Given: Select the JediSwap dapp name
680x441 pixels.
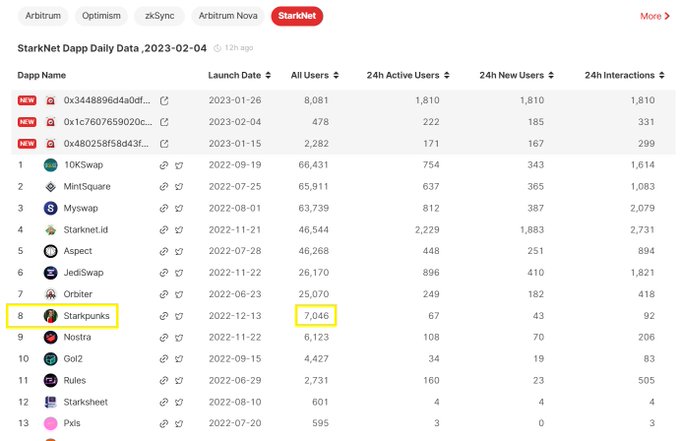Looking at the screenshot, I should [x=83, y=272].
